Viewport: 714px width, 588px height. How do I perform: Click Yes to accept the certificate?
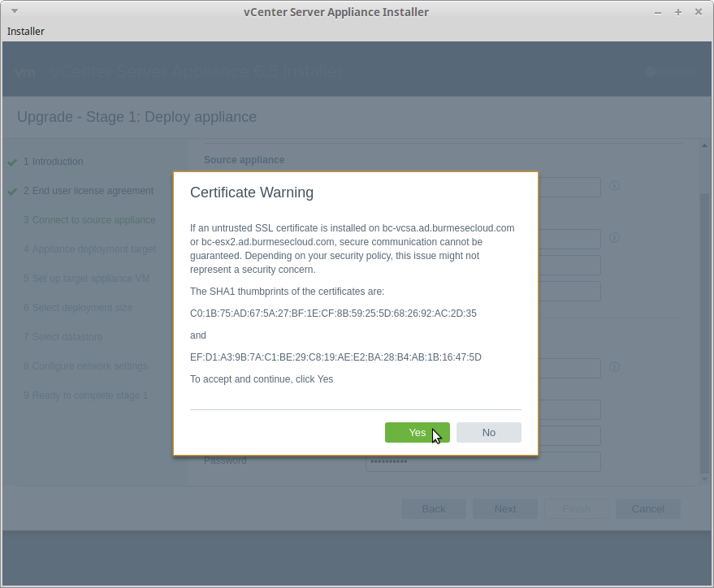[417, 432]
